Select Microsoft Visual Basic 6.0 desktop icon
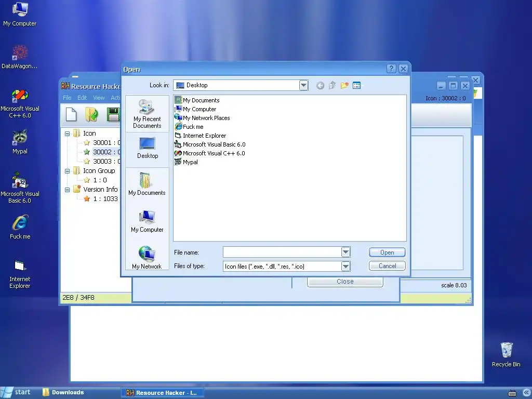The width and height of the screenshot is (532, 399). pos(20,188)
